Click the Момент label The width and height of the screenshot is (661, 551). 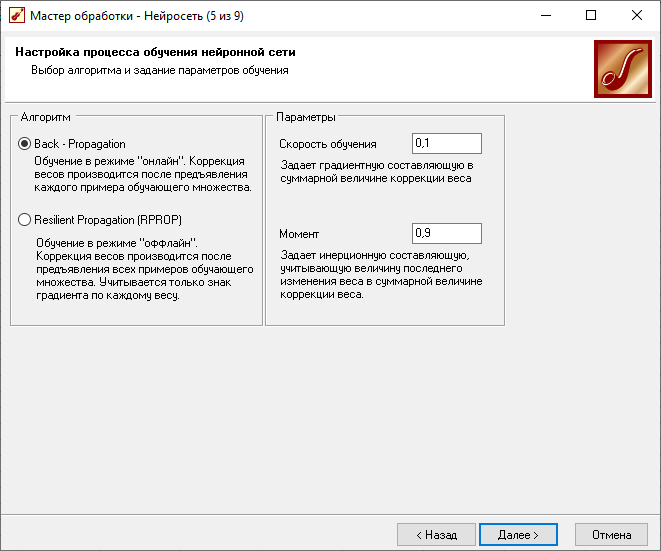pyautogui.click(x=299, y=234)
